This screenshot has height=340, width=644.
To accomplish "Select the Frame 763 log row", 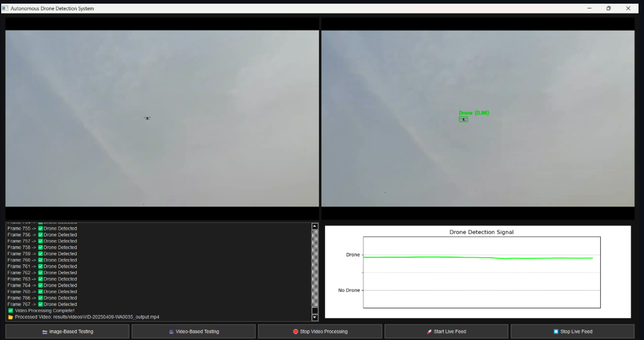I will pos(42,278).
